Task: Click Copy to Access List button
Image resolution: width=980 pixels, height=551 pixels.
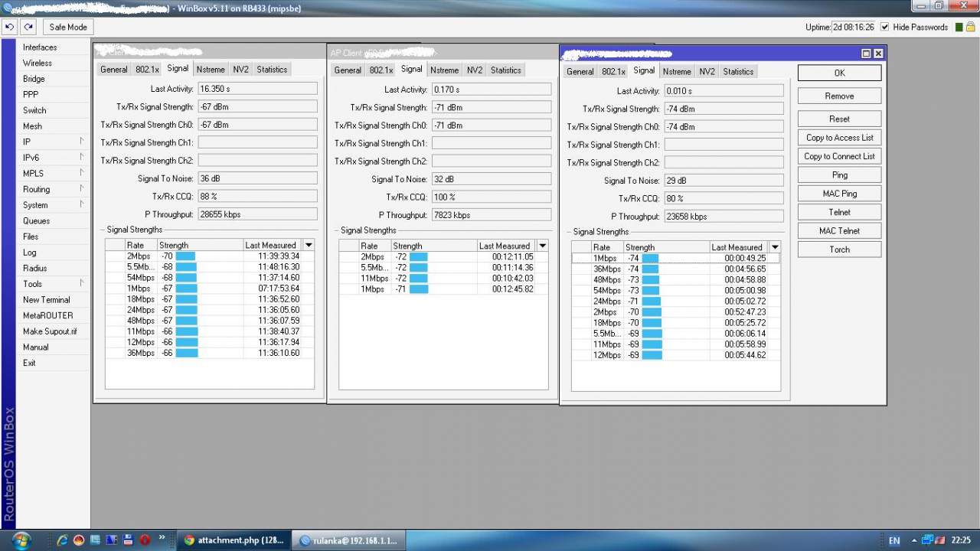Action: click(x=839, y=138)
